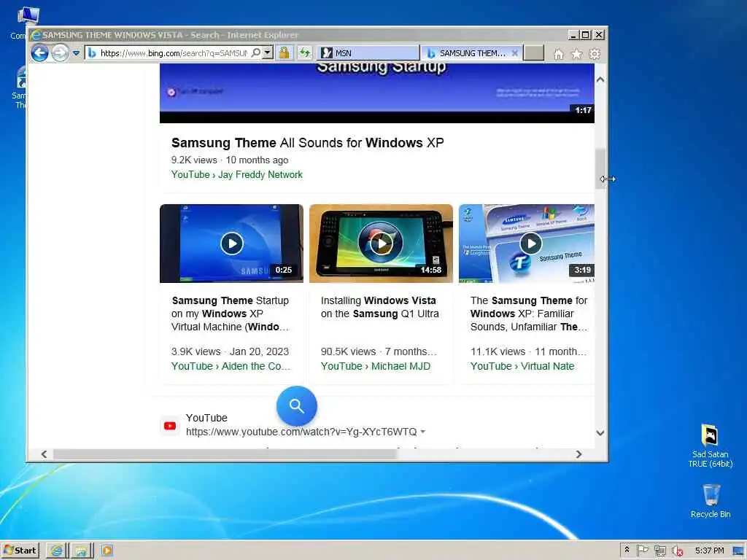Click the search magnifier in address bar
Screen dimensions: 747x560
256,52
